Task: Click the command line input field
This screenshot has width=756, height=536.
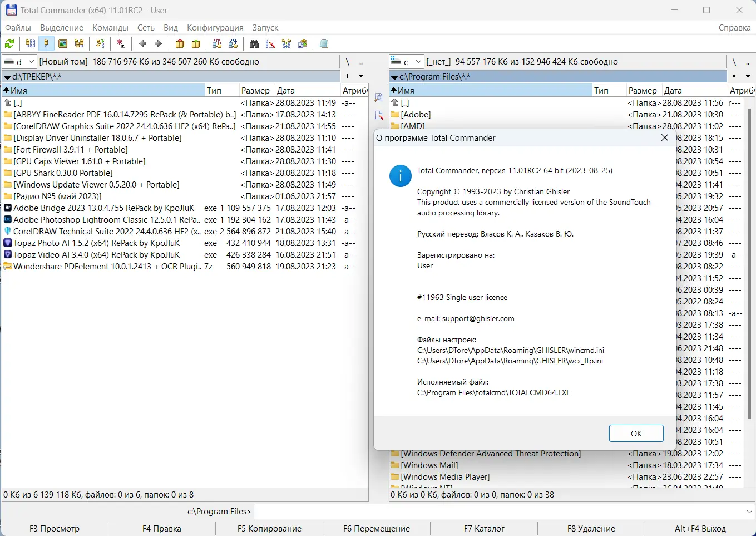Action: click(x=499, y=512)
